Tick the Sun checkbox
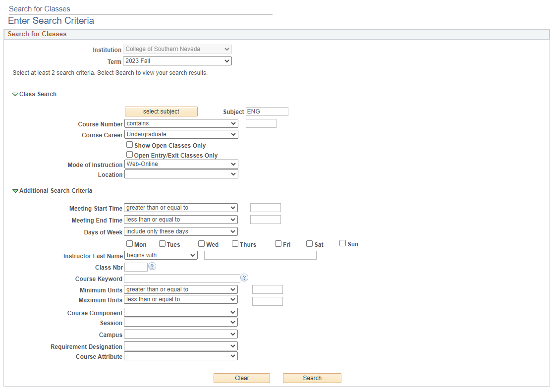 tap(343, 243)
